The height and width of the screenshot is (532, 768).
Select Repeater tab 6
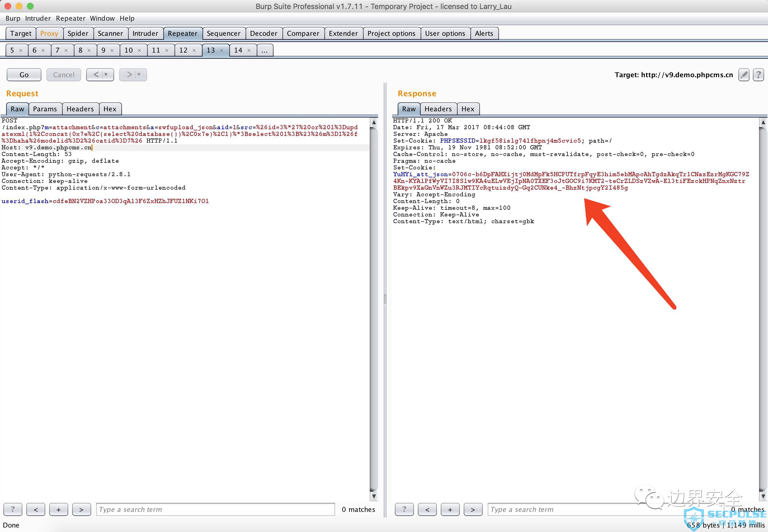coord(35,50)
